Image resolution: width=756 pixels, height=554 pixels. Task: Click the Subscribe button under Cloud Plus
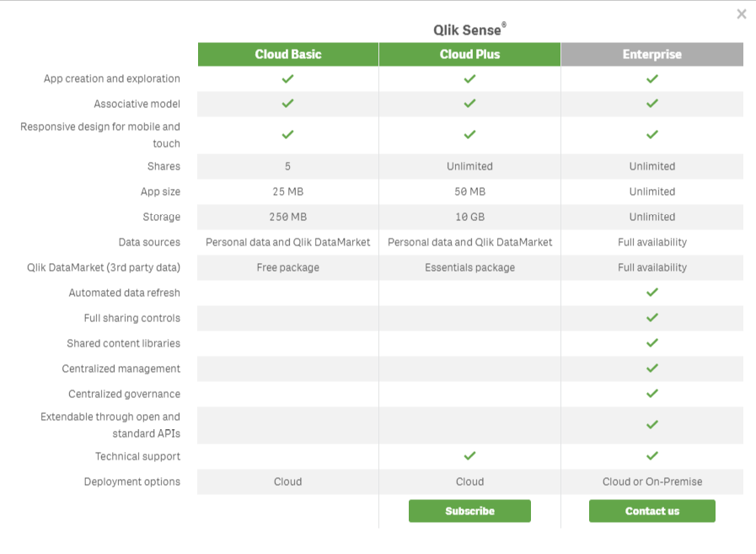point(469,511)
